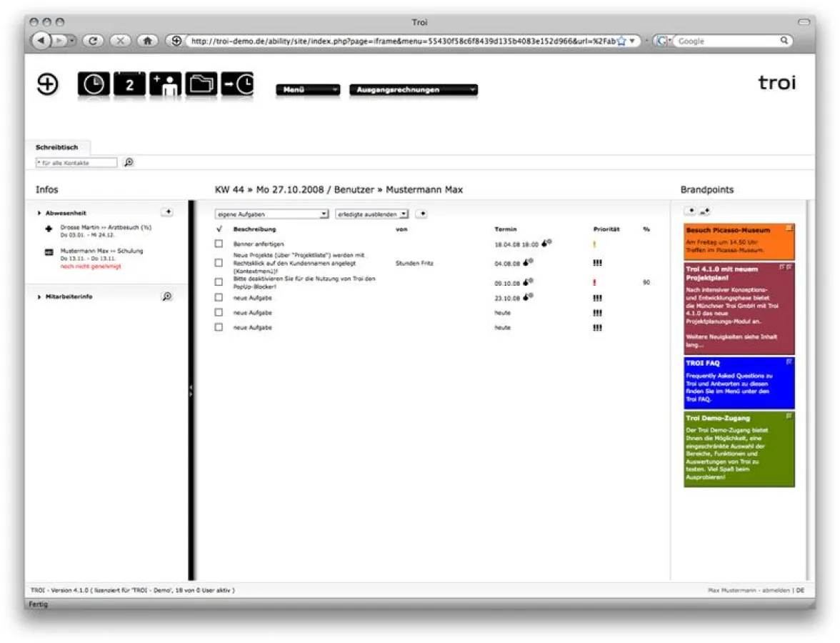Open the 'erledigte ausblenden' dropdown
840x643 pixels.
click(371, 214)
